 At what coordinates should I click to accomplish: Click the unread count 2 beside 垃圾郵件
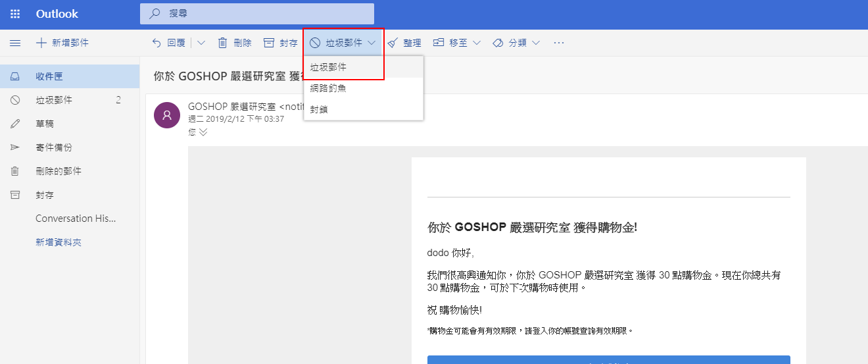[118, 100]
